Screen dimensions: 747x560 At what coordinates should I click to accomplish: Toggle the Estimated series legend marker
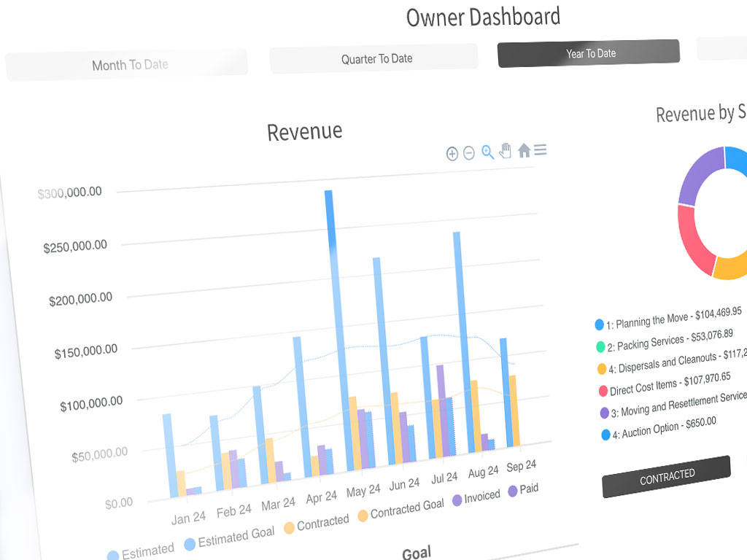tap(141, 551)
